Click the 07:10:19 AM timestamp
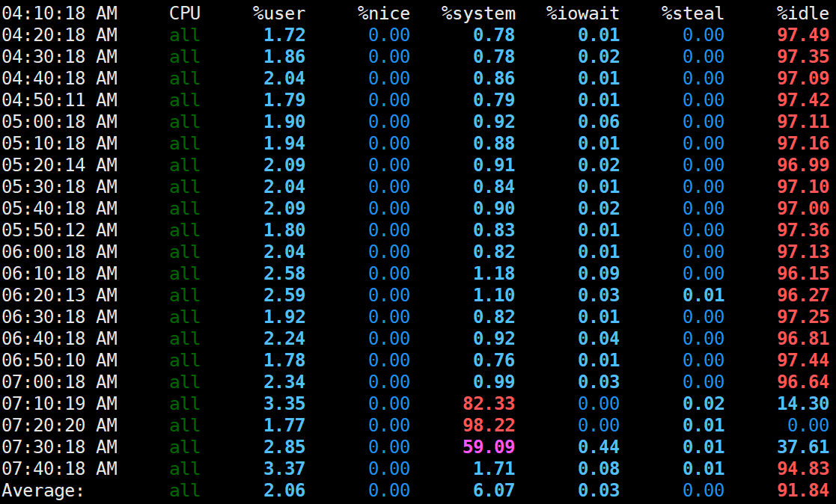The image size is (836, 504). click(60, 404)
